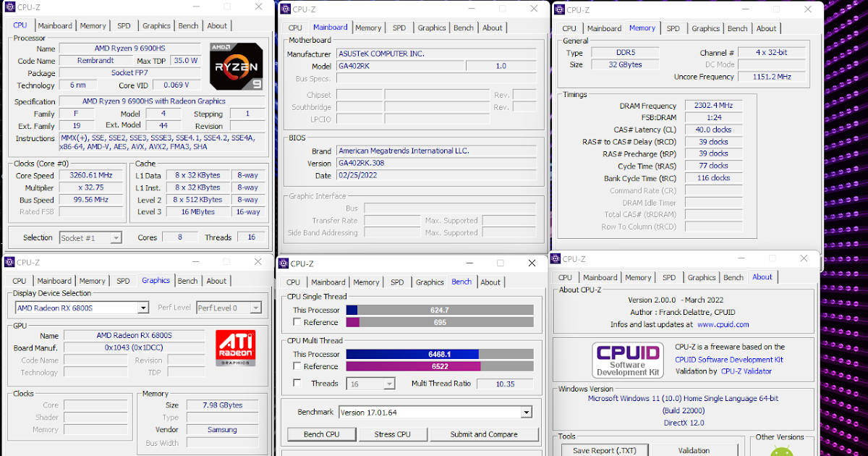The image size is (868, 456).
Task: Switch to SPD tab in the Memory window
Action: point(673,29)
